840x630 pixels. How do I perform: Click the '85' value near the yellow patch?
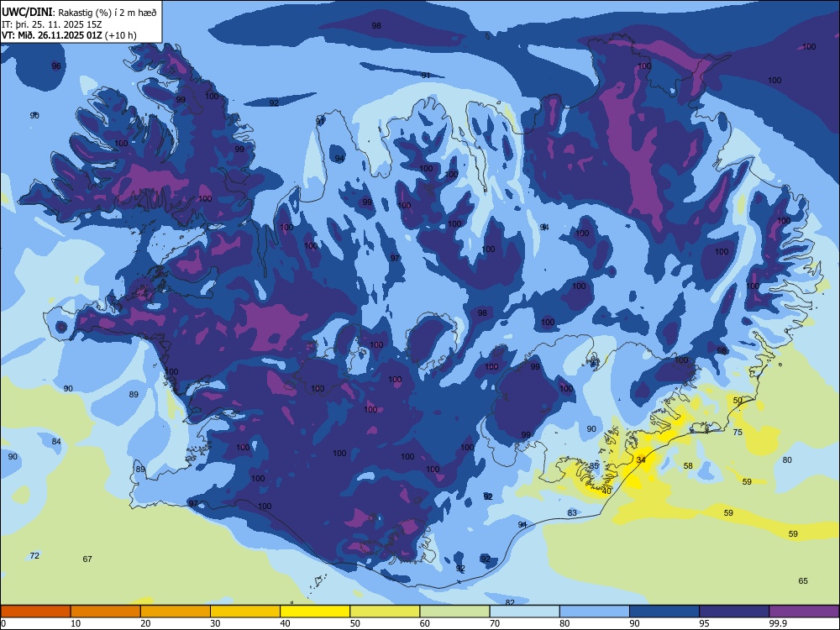coord(594,466)
